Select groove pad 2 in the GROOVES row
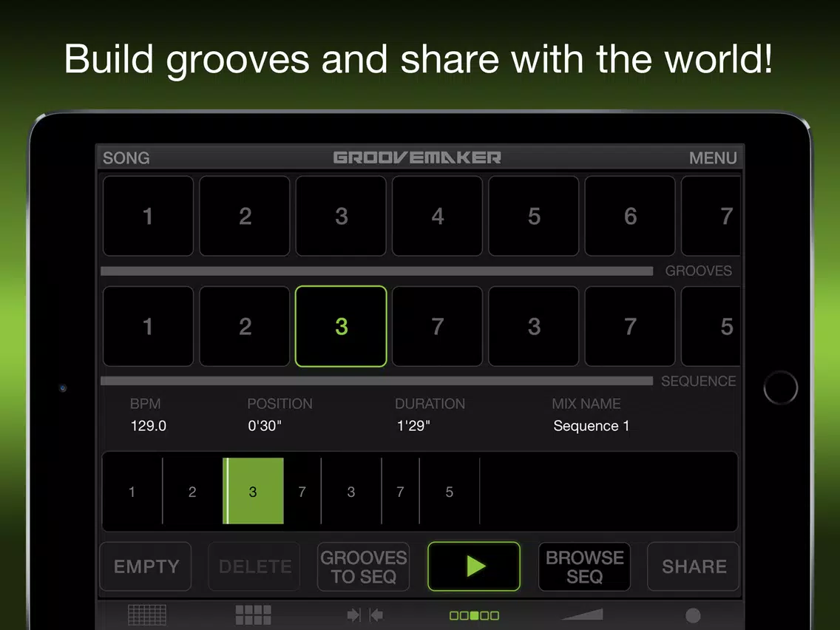Image resolution: width=840 pixels, height=630 pixels. [245, 216]
